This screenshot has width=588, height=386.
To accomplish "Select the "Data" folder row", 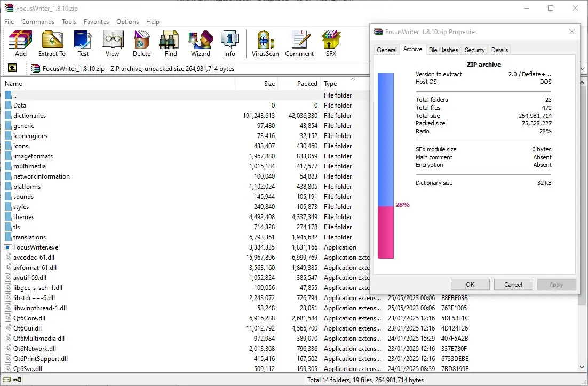I will (186, 106).
